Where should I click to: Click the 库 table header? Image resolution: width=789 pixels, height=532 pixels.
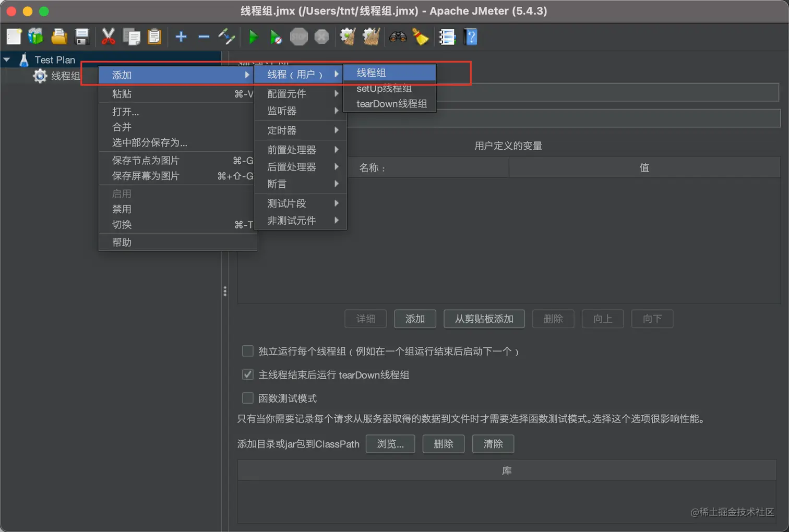coord(507,470)
